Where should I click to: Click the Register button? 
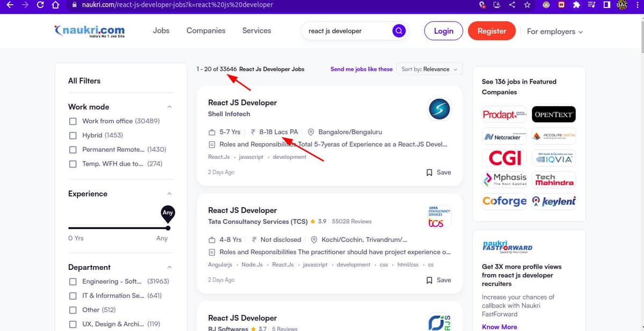click(492, 31)
